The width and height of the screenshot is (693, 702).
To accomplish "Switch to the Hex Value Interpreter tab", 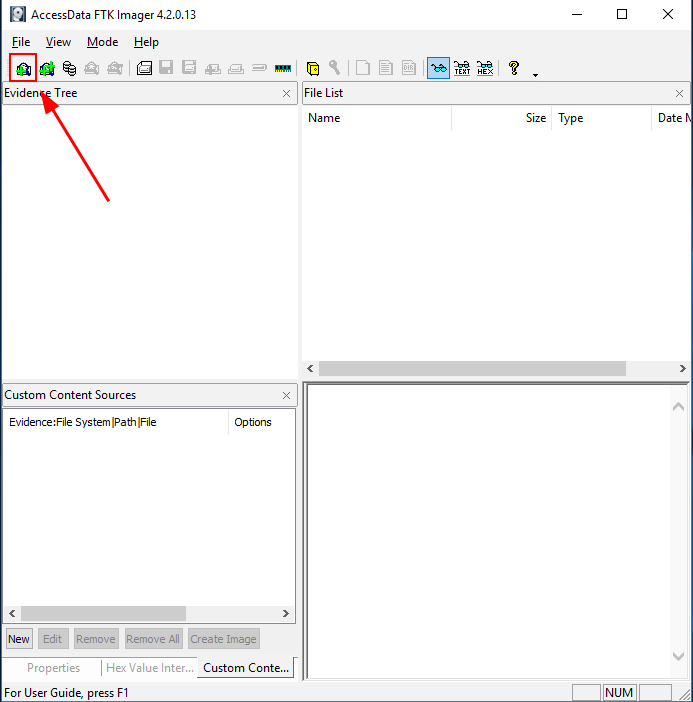I will coord(150,668).
